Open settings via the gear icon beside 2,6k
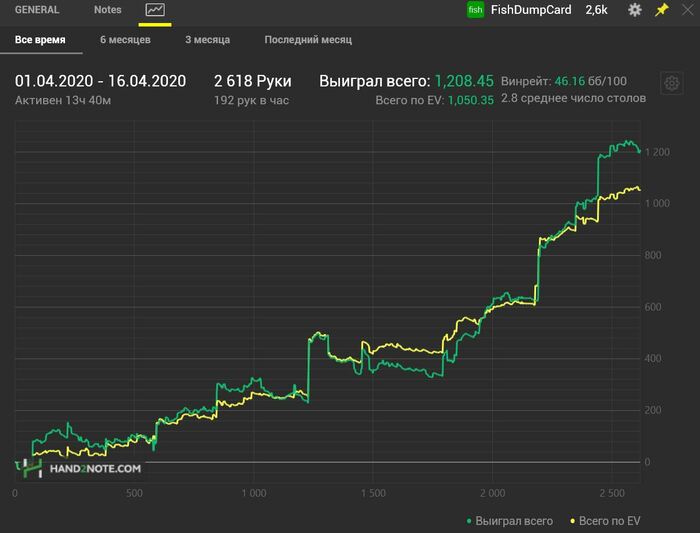The width and height of the screenshot is (700, 533). 634,10
